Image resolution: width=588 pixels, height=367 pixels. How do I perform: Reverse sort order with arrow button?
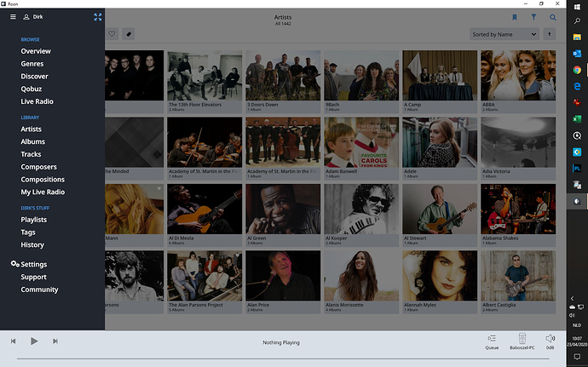pos(550,34)
